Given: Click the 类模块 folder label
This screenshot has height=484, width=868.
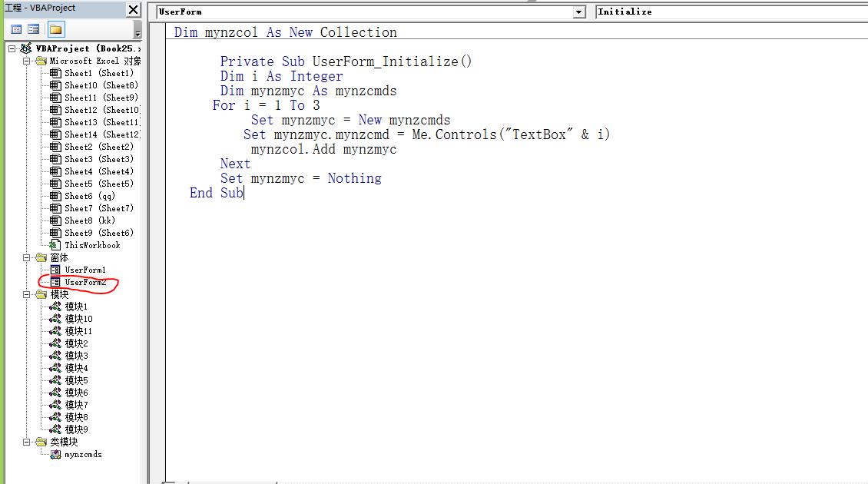Looking at the screenshot, I should click(x=65, y=442).
